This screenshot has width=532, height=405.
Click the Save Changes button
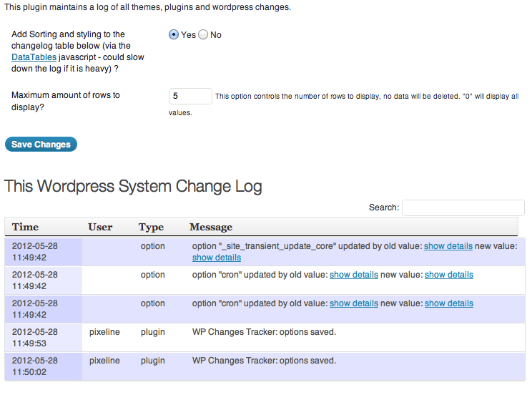pyautogui.click(x=41, y=145)
